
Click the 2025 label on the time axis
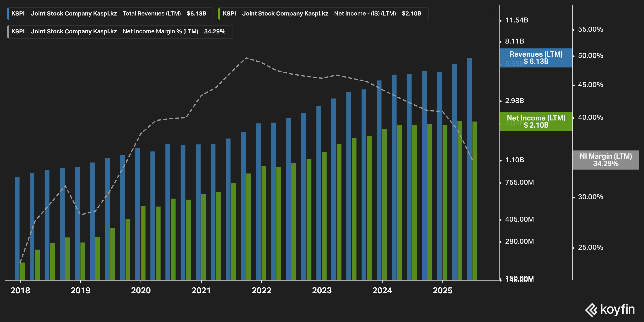pyautogui.click(x=442, y=291)
